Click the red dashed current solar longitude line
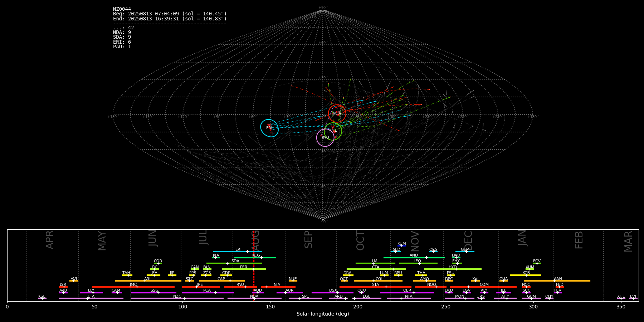The height and width of the screenshot is (322, 644). [x=254, y=265]
